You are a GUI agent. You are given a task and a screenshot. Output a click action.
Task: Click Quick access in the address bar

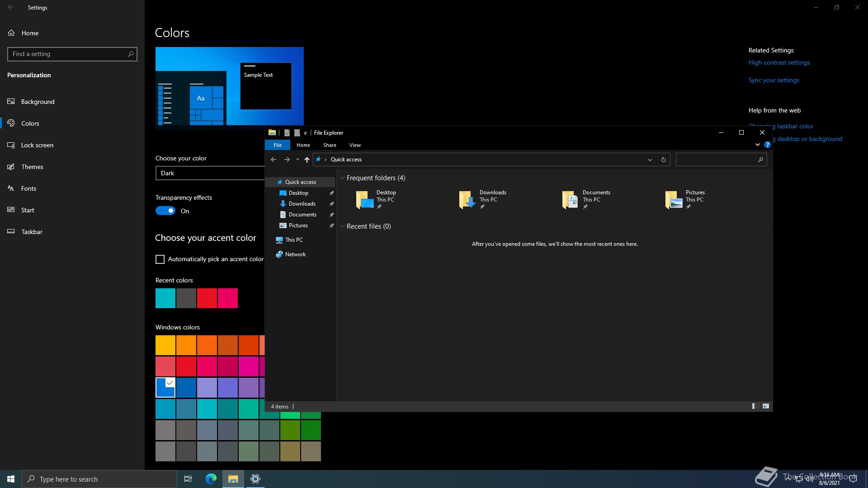click(346, 160)
